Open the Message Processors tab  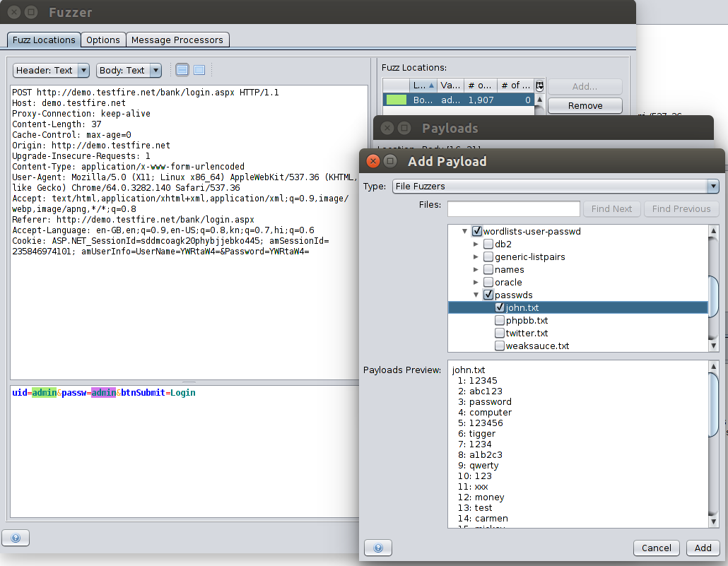click(177, 40)
